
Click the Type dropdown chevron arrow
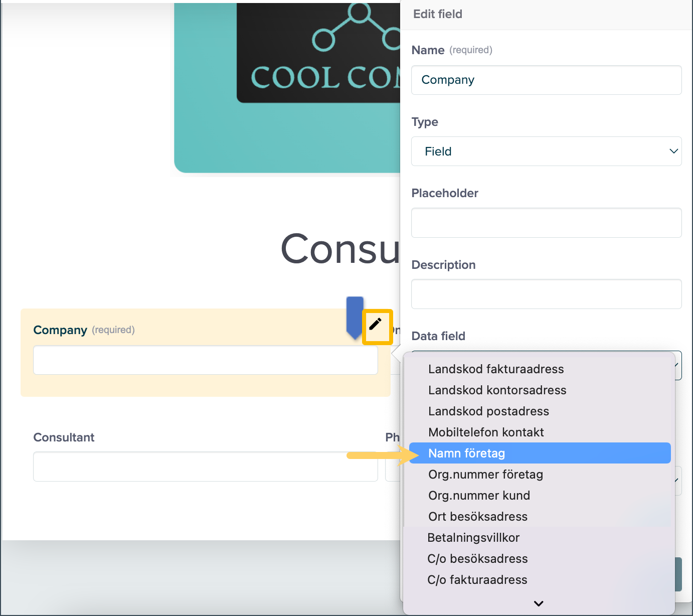(x=673, y=151)
